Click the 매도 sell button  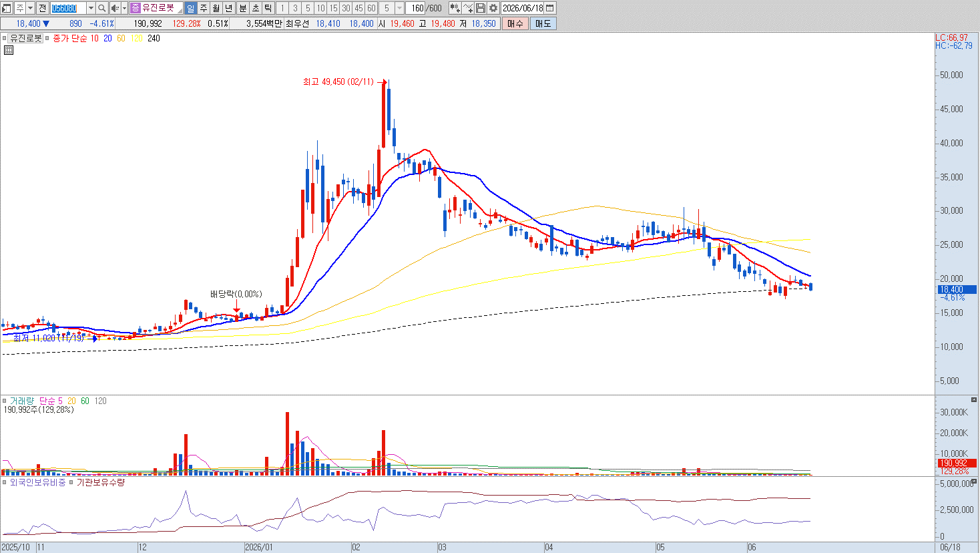pos(543,23)
